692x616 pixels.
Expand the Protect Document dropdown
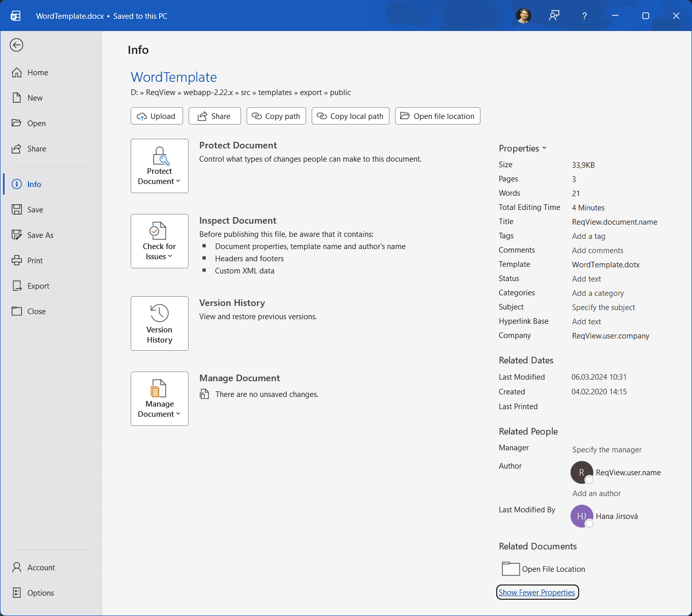160,166
